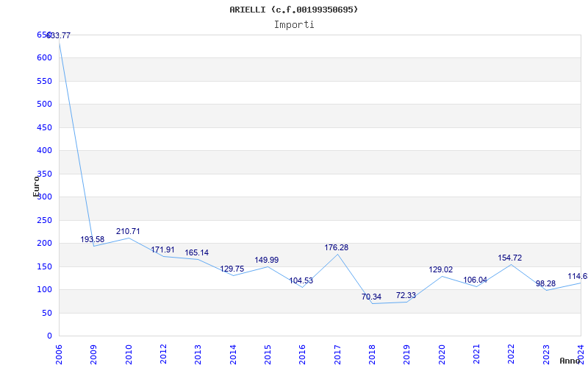Click the 2023 x-axis year label
The height and width of the screenshot is (368, 588).
545,355
